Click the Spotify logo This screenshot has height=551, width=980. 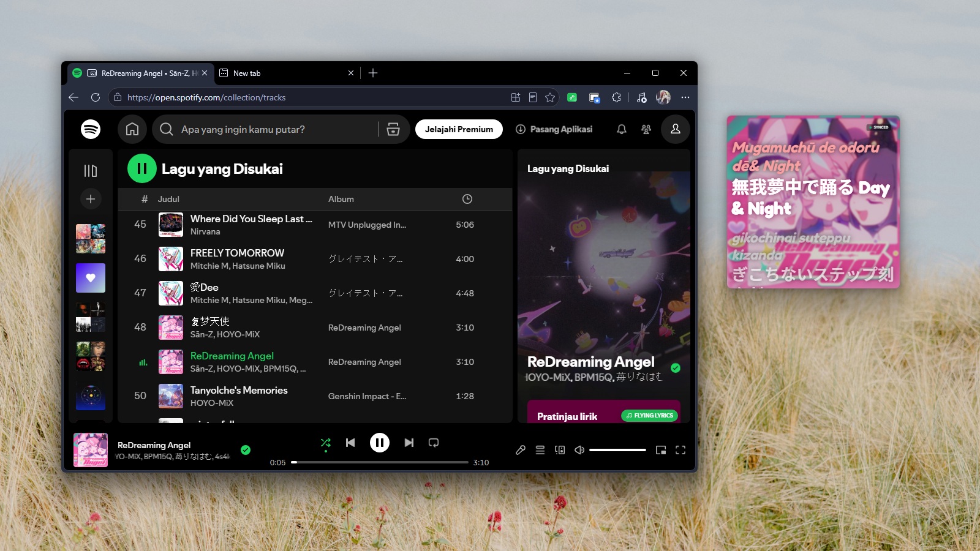point(91,129)
